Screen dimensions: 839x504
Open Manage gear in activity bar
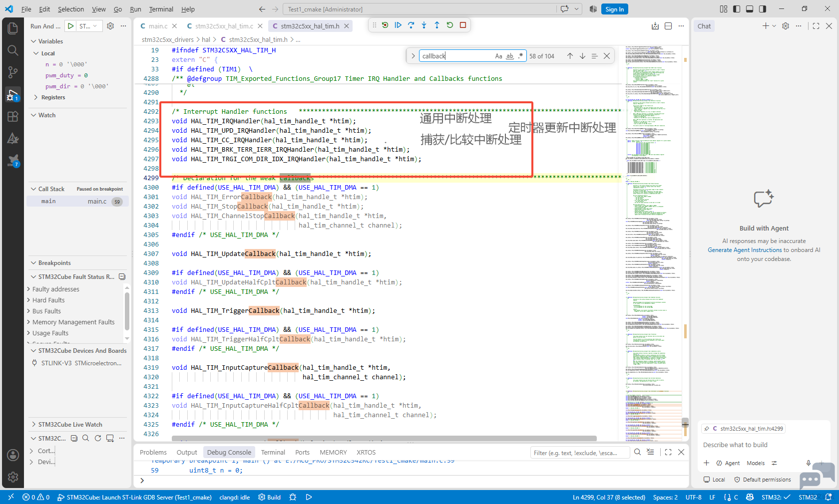[13, 477]
